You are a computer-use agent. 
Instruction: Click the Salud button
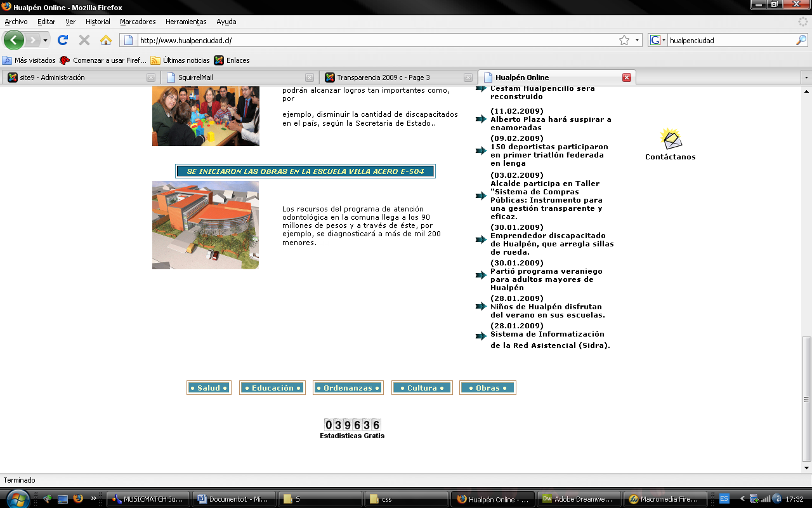click(209, 388)
